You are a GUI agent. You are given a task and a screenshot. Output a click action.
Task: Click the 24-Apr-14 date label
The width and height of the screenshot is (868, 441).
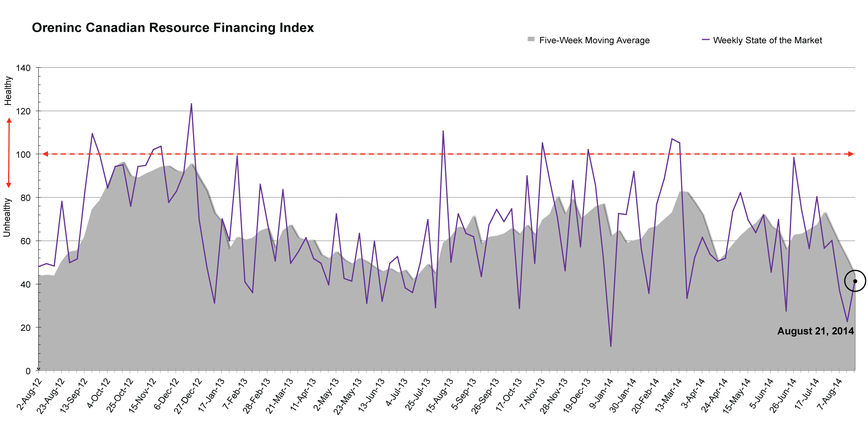tap(714, 395)
